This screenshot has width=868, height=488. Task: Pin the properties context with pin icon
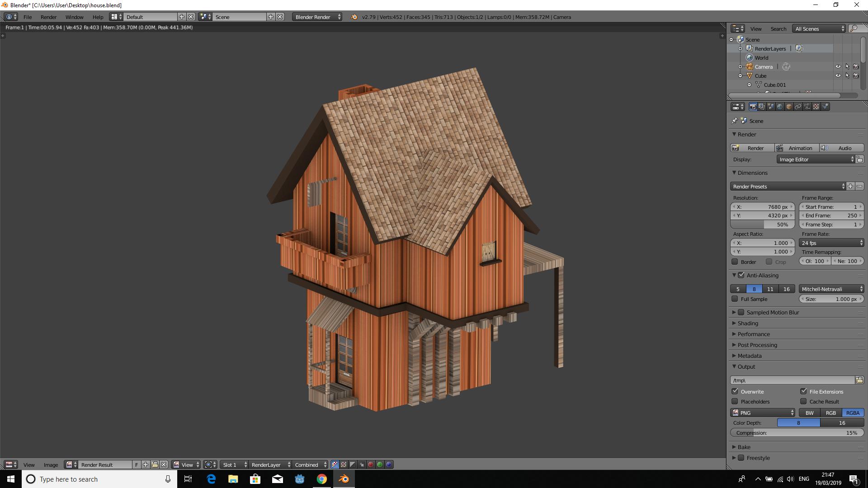coord(734,121)
